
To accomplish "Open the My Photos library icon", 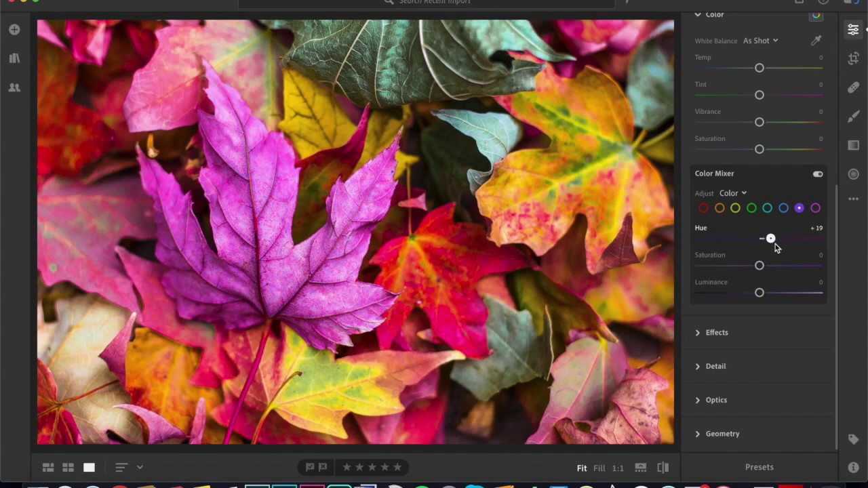I will click(14, 58).
